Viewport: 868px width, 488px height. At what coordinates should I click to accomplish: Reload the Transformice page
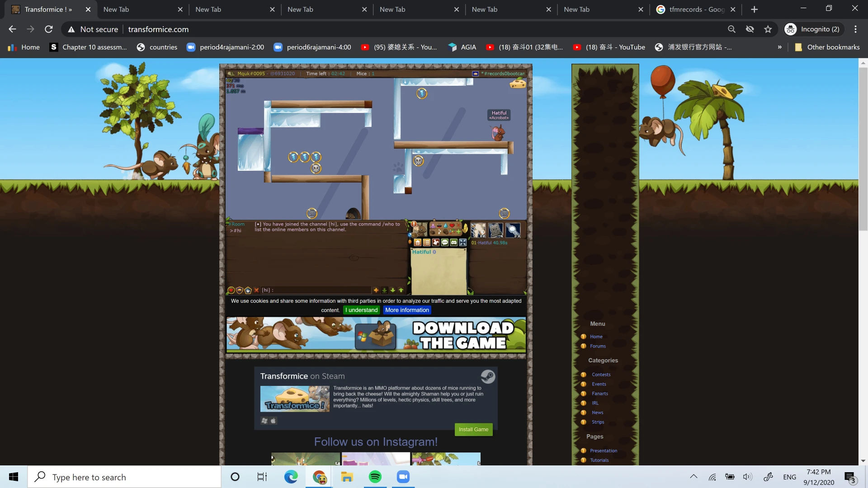click(x=49, y=29)
